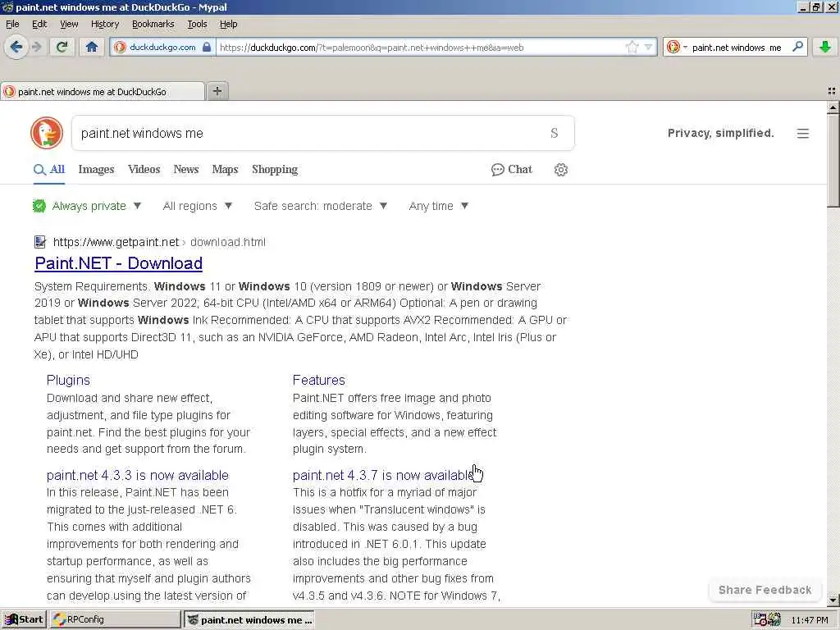Click the browser address URL field
This screenshot has width=840, height=630.
tap(421, 47)
